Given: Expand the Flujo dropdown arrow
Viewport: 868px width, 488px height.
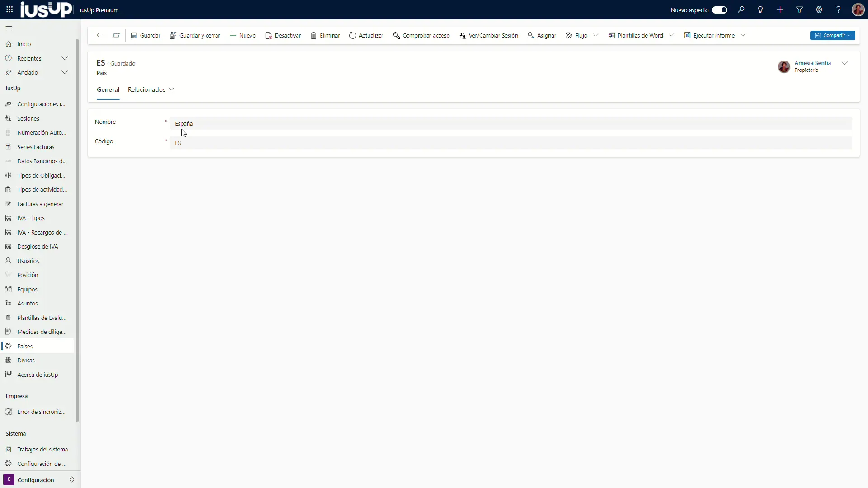Looking at the screenshot, I should pyautogui.click(x=595, y=35).
